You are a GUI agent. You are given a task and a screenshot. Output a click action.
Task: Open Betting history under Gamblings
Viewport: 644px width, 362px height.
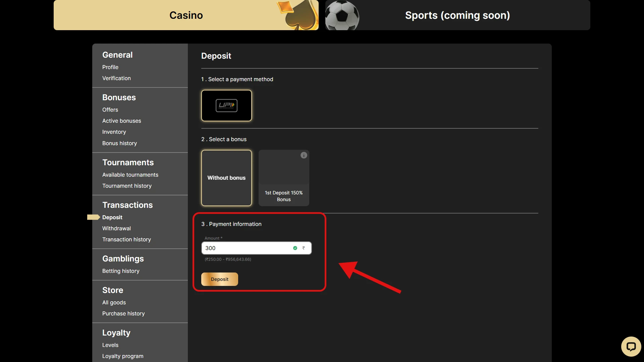[x=121, y=271]
